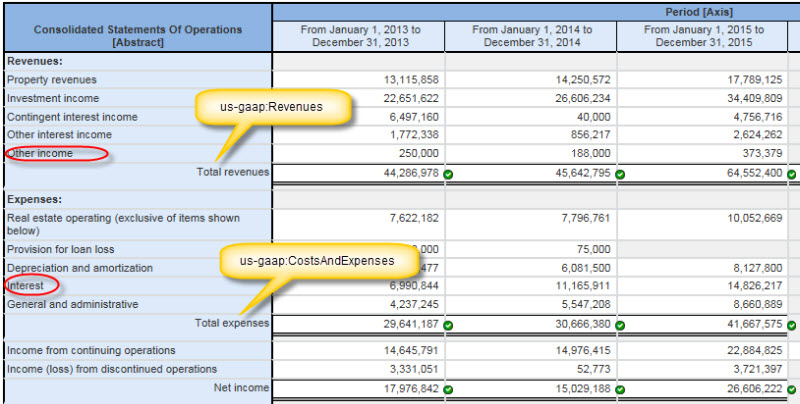Click Income (loss) from discontinued operations label
This screenshot has height=404, width=800.
(x=112, y=369)
